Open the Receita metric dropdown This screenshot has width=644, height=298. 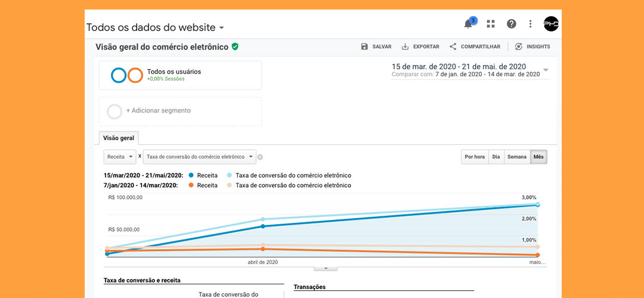click(119, 157)
